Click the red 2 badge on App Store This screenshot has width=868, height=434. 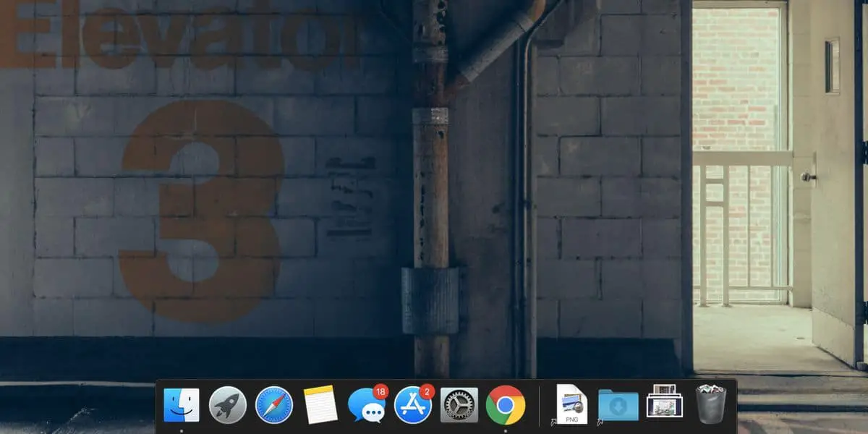click(x=427, y=391)
